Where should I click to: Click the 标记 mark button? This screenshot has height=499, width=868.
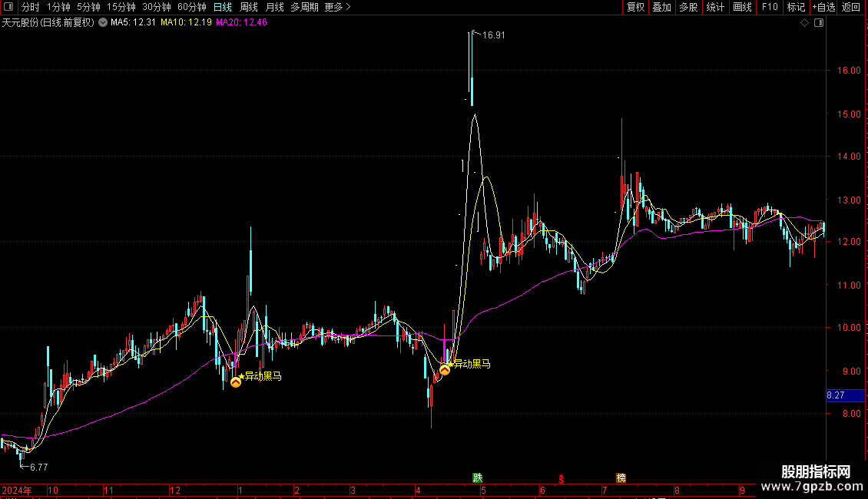pos(796,7)
